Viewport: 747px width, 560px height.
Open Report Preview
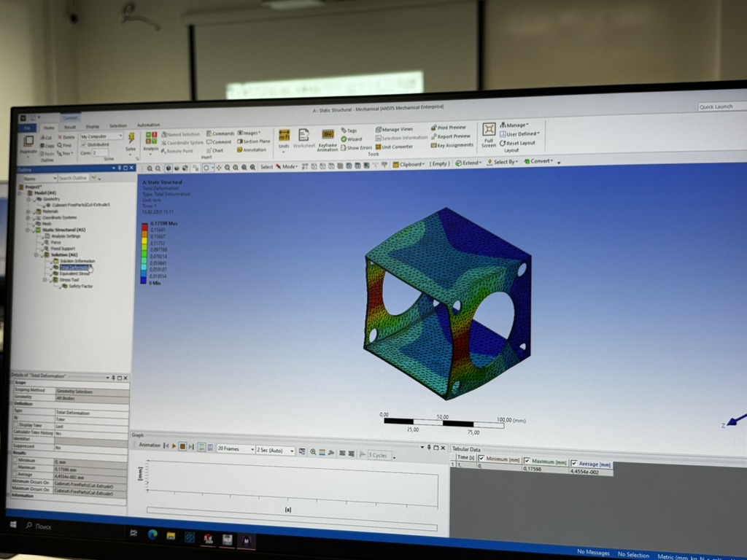pos(450,136)
